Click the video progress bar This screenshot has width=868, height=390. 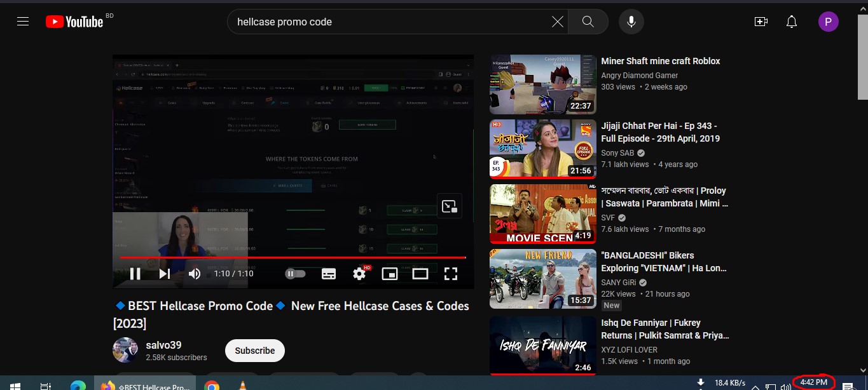(x=293, y=257)
